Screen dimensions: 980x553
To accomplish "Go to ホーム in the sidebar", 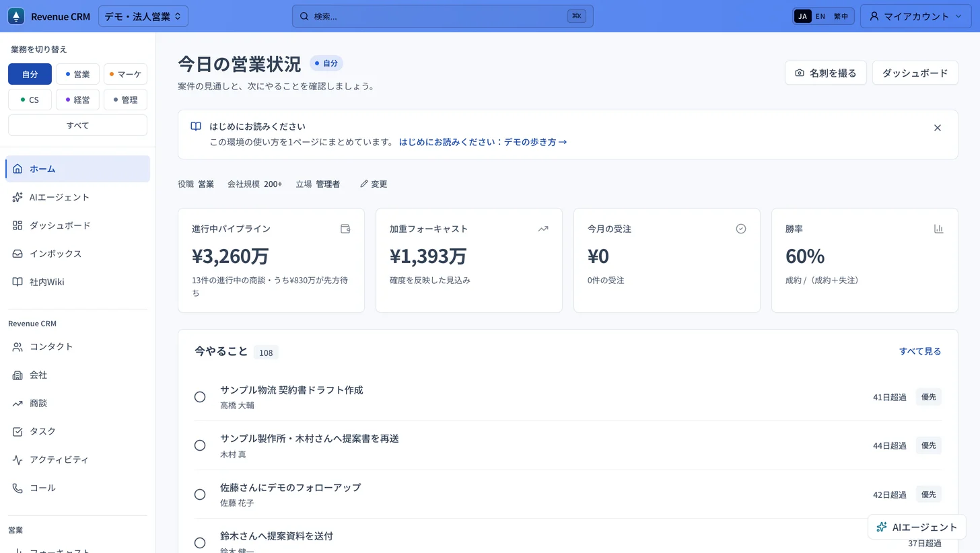I will pos(77,169).
